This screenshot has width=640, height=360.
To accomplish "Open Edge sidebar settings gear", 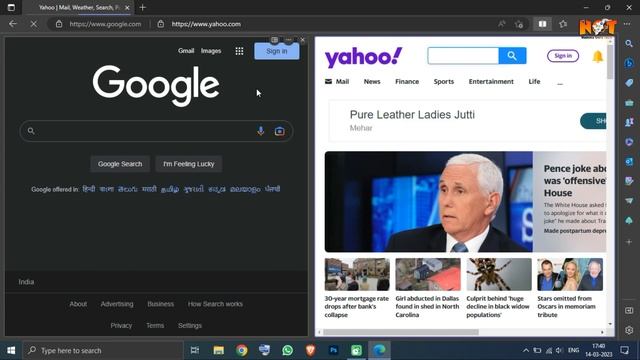I will pos(629,330).
